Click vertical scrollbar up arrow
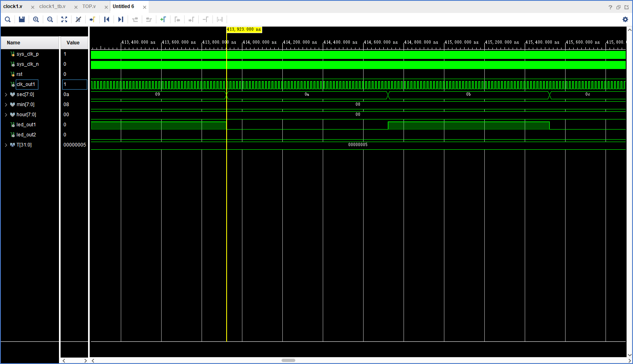Image resolution: width=633 pixels, height=364 pixels. point(629,30)
